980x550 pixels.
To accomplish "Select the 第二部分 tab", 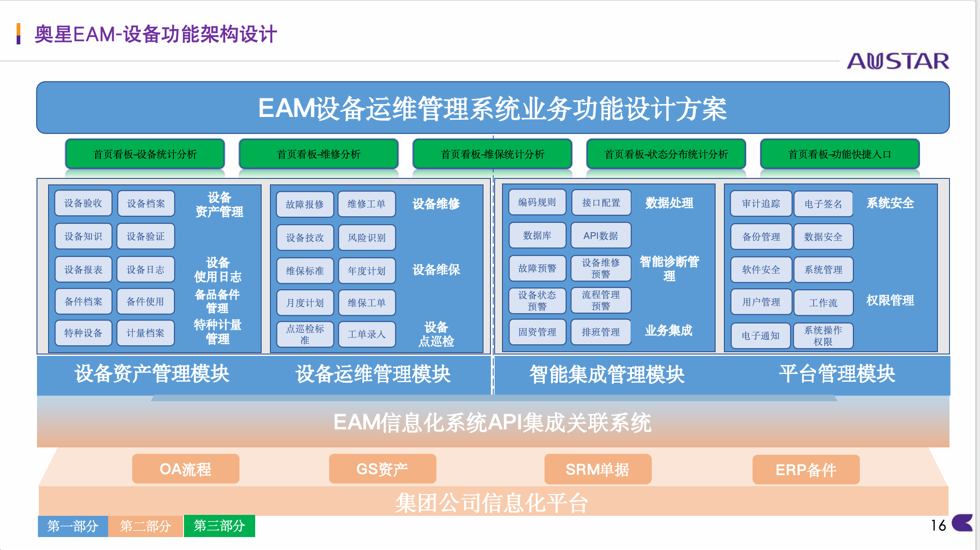I will click(x=146, y=526).
